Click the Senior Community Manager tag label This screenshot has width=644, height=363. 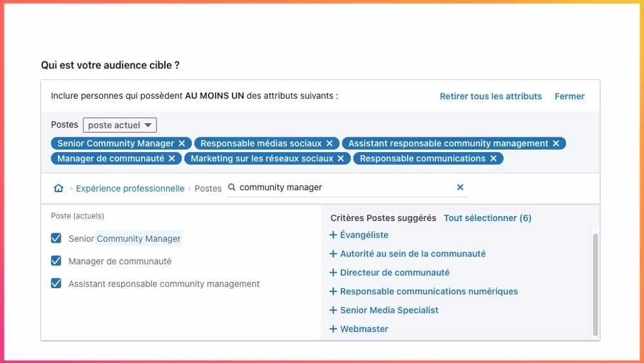tap(116, 144)
